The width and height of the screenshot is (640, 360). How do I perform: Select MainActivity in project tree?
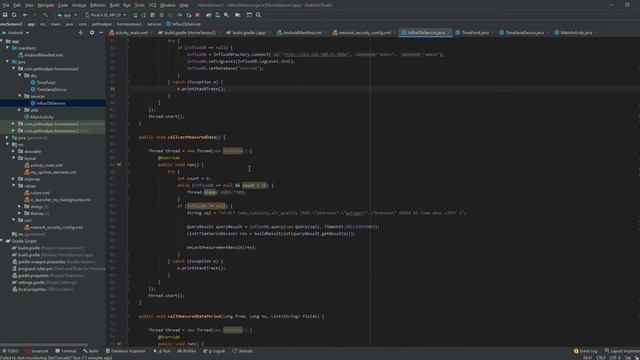[42, 117]
